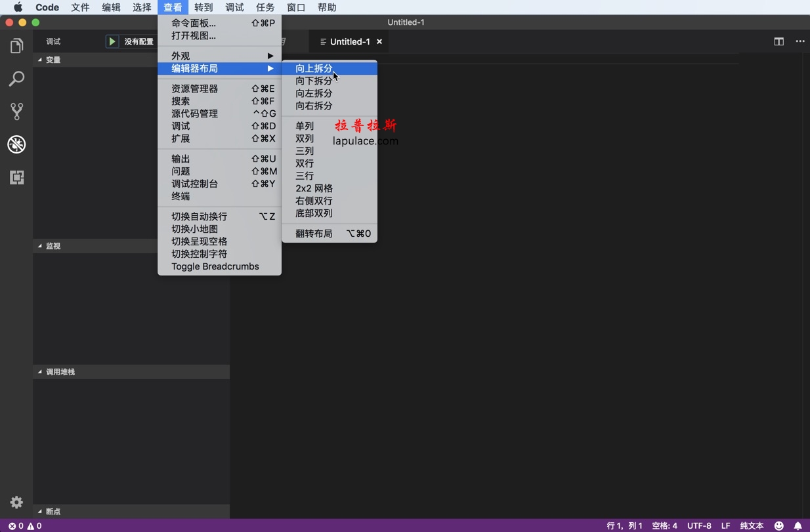Choose 向上拆分 in the submenu
This screenshot has width=810, height=532.
pyautogui.click(x=330, y=68)
